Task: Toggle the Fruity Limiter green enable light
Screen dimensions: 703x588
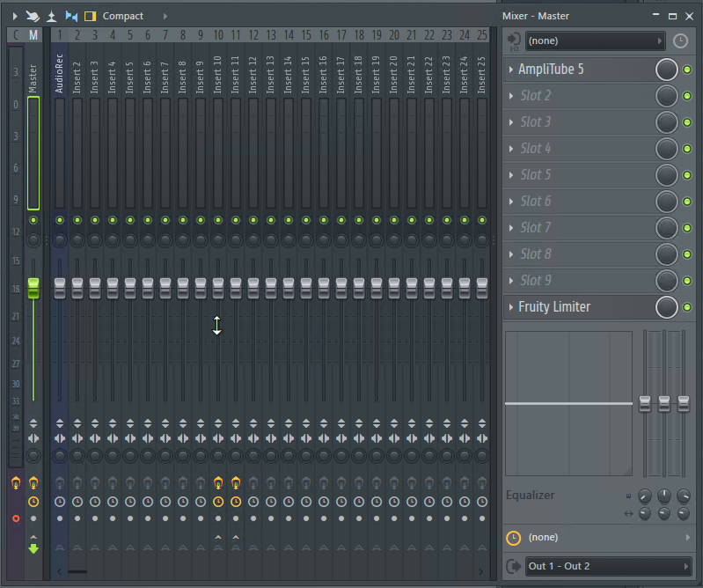Action: pos(687,307)
